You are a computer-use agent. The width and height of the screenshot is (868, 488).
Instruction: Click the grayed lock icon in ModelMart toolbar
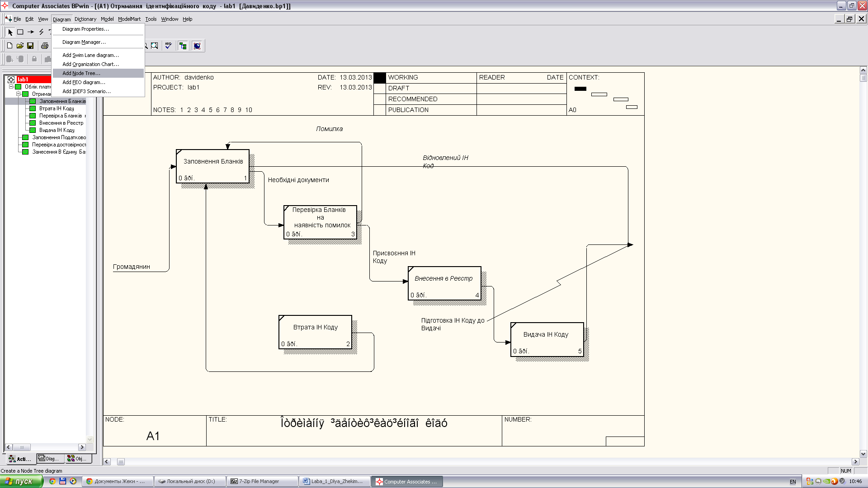point(34,59)
